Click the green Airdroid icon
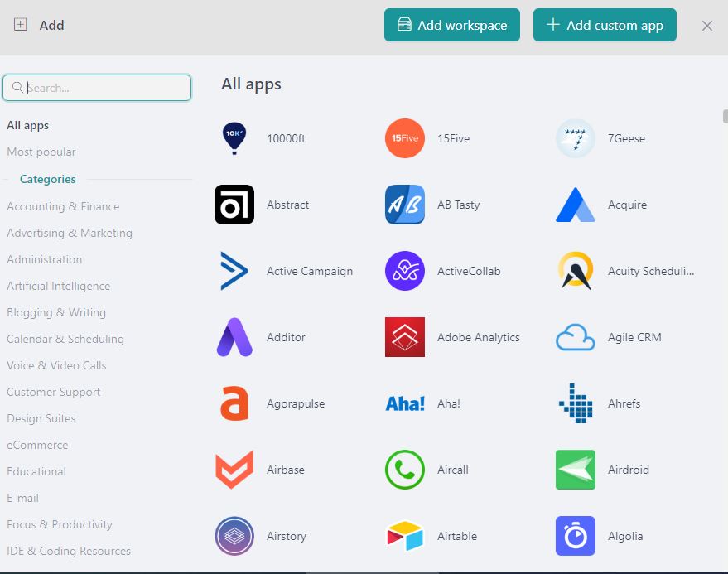Viewport: 728px width, 574px height. (x=576, y=470)
